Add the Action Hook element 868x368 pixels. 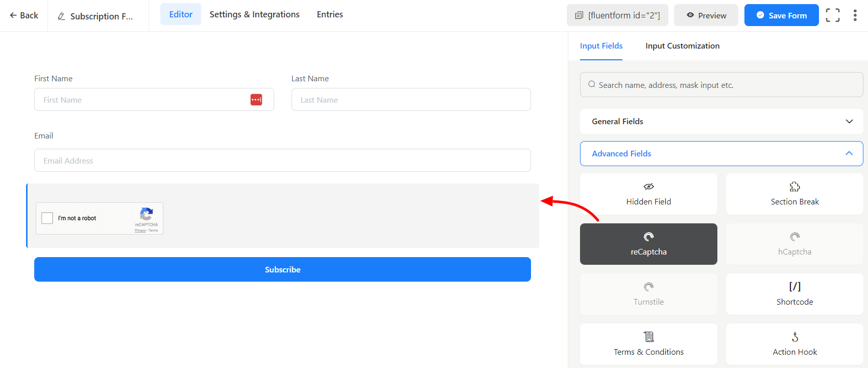pyautogui.click(x=794, y=344)
